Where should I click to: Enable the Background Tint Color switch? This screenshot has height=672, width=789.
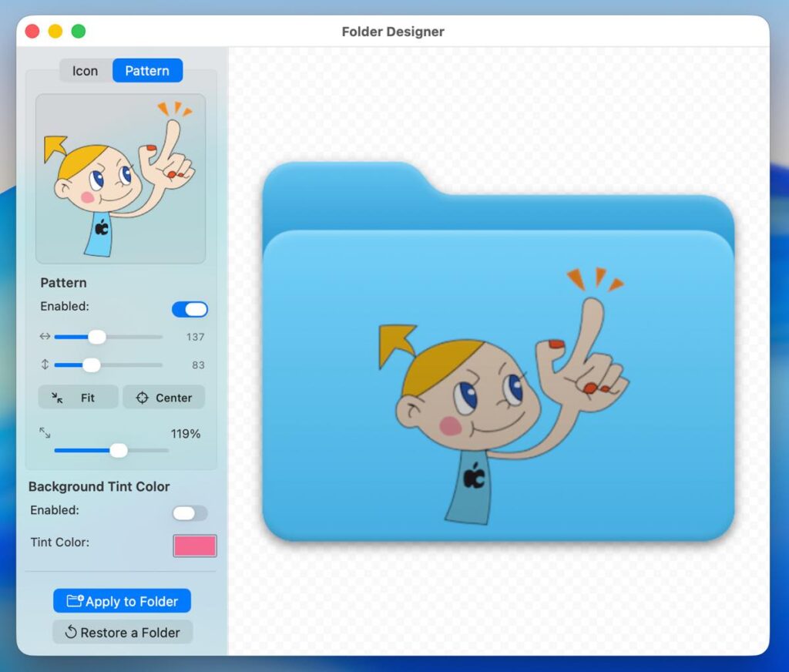[x=190, y=513]
